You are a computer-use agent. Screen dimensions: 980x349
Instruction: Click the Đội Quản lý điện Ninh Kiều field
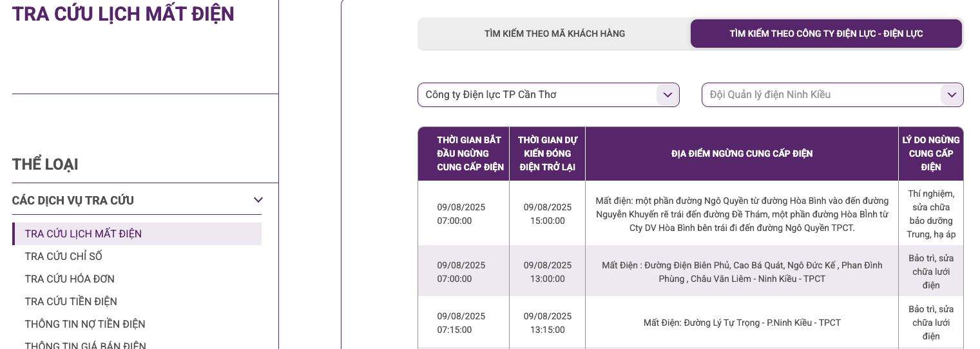(832, 95)
